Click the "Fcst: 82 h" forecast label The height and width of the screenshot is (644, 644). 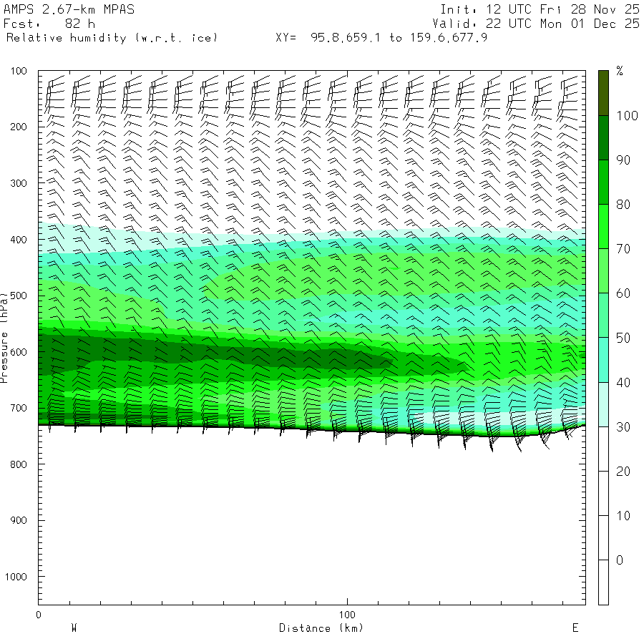pos(49,24)
